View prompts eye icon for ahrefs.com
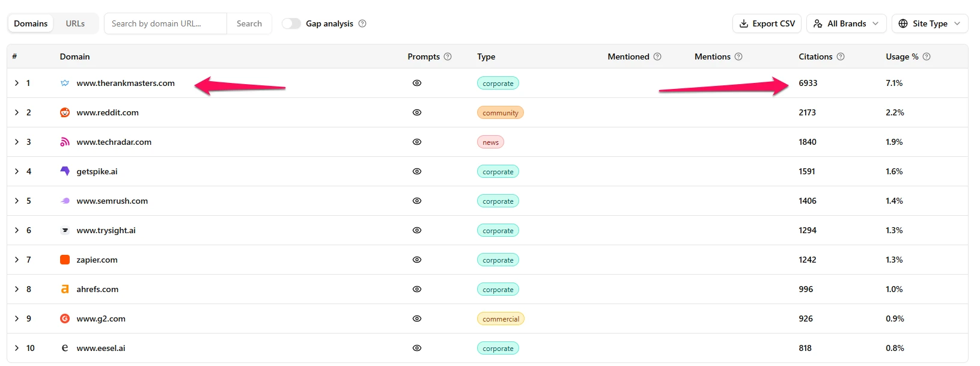980x366 pixels. [417, 289]
